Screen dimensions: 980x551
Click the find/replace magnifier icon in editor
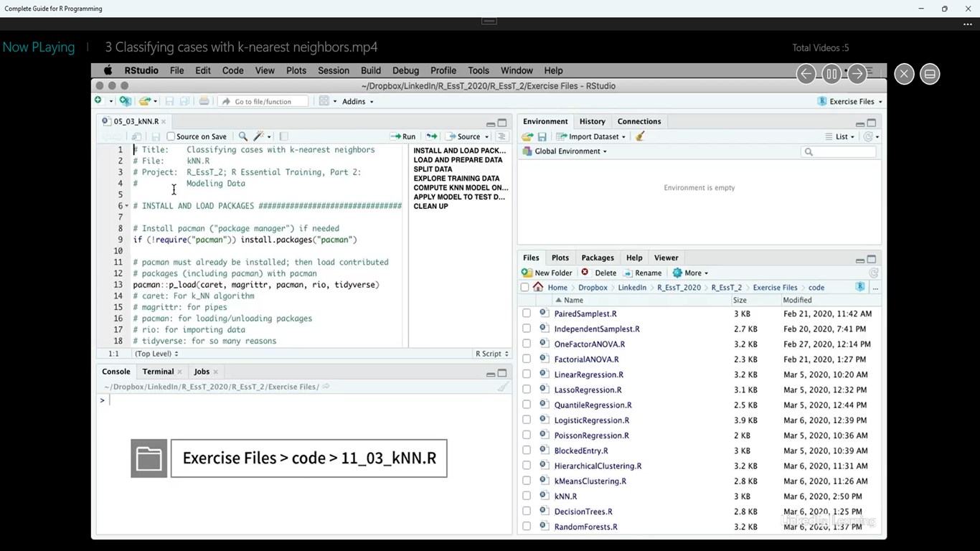point(242,136)
